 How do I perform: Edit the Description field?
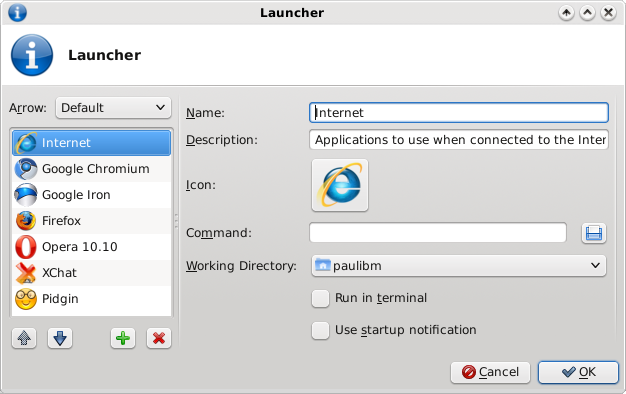tap(459, 140)
